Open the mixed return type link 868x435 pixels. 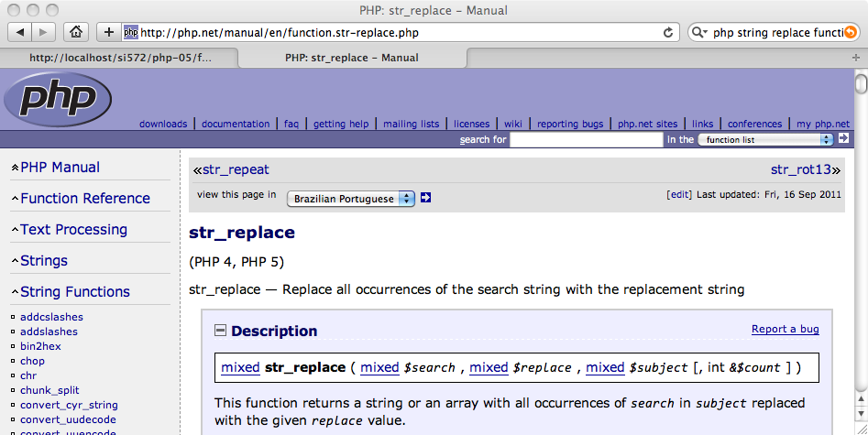click(240, 367)
